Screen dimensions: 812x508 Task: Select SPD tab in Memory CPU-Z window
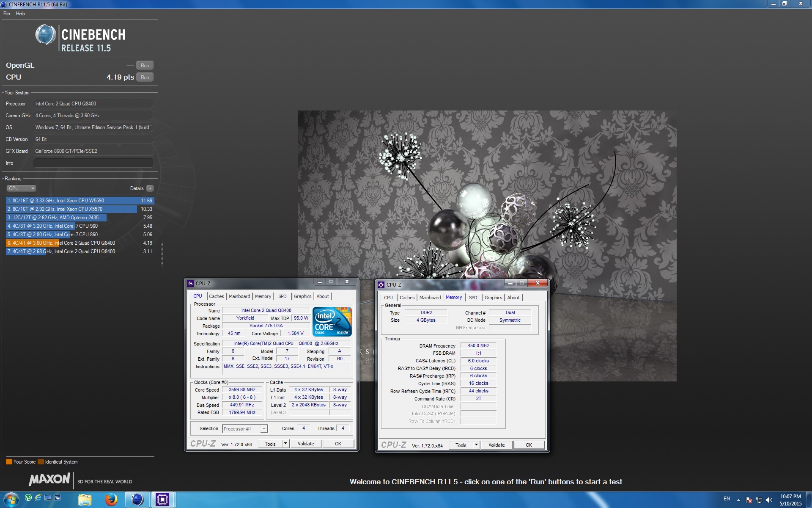coord(473,298)
